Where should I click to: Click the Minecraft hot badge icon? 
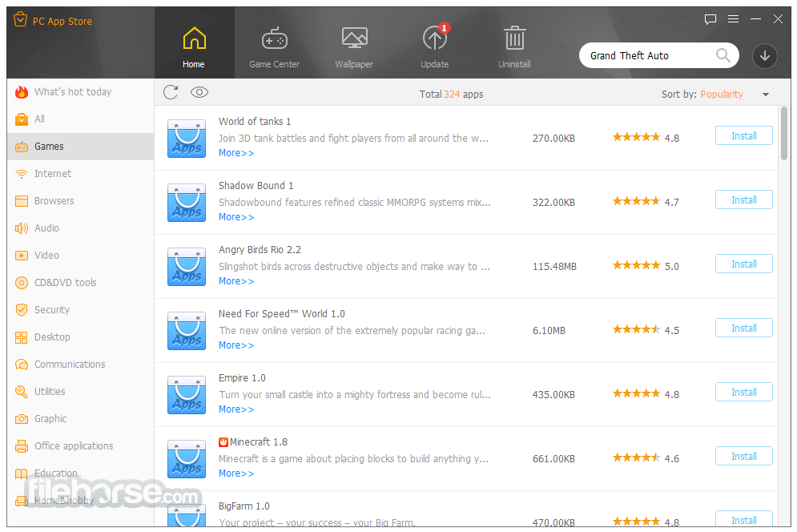click(223, 442)
